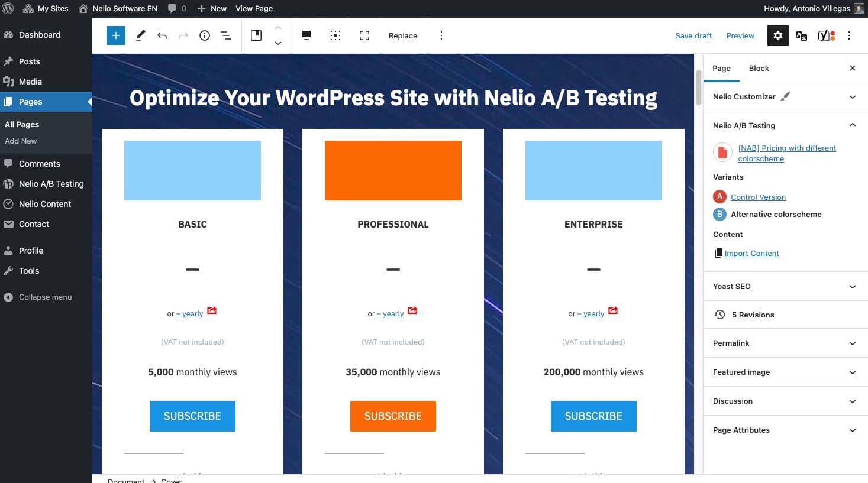This screenshot has width=868, height=483.
Task: Click Save draft
Action: click(x=693, y=35)
